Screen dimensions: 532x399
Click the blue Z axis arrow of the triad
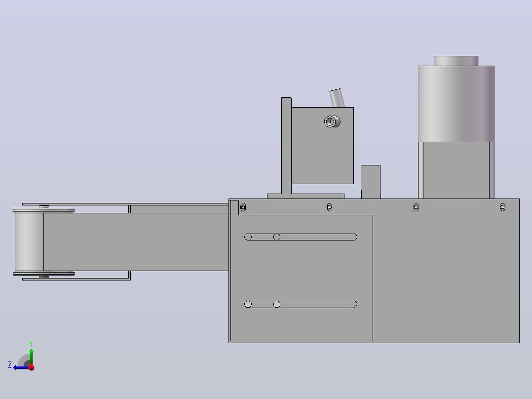pyautogui.click(x=20, y=367)
